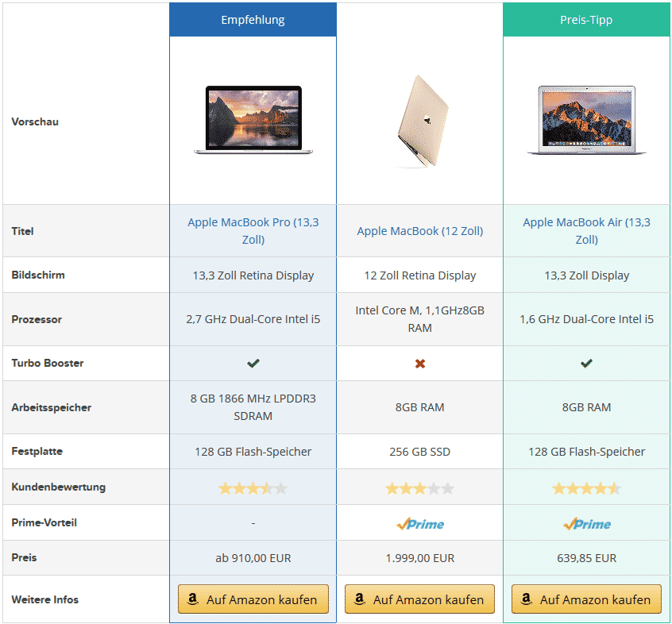The width and height of the screenshot is (672, 624).
Task: Click the Turbo Booster checkmark for MacBook Pro
Action: coord(253,363)
